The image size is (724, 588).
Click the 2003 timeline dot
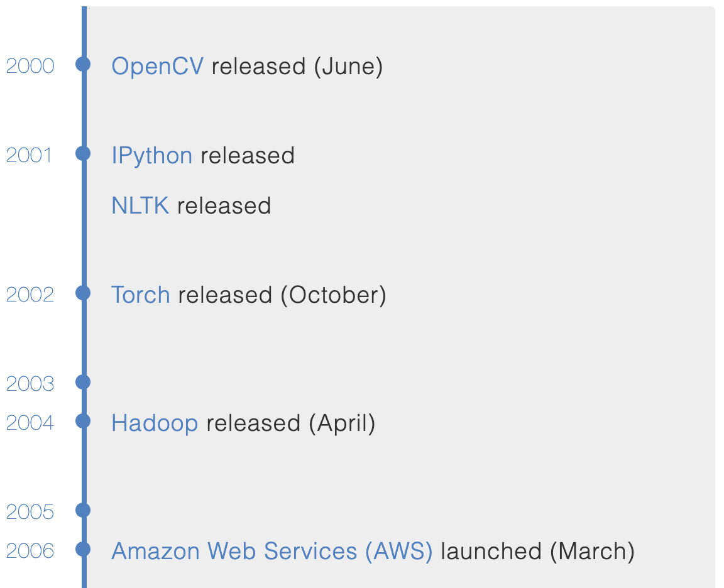click(x=83, y=382)
